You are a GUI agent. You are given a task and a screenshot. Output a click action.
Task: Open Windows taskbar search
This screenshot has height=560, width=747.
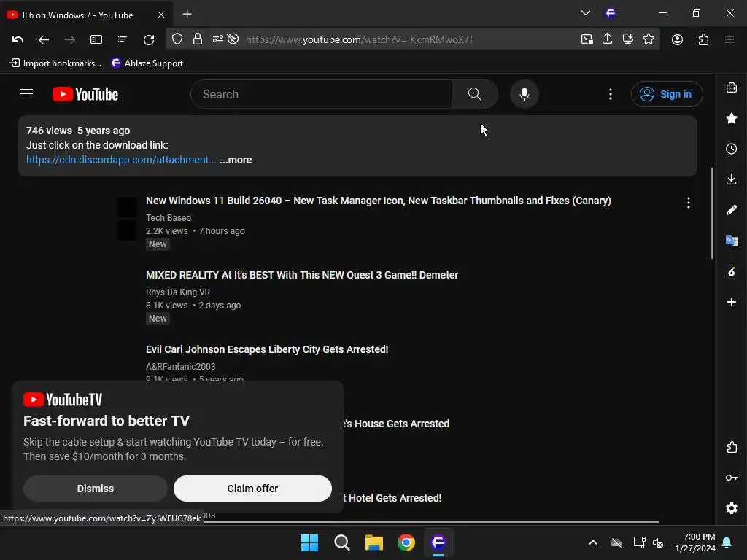(341, 542)
